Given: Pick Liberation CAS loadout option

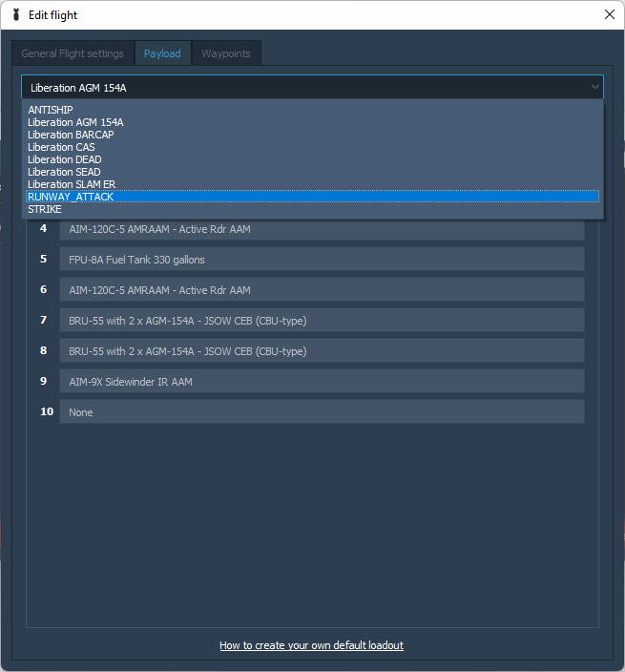Looking at the screenshot, I should coord(313,147).
